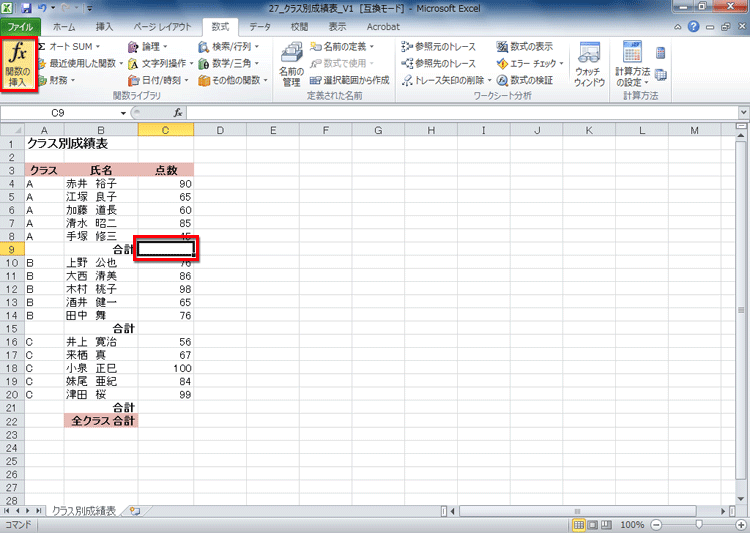Switch to Page Layout view in status bar
This screenshot has width=750, height=533.
pos(592,525)
